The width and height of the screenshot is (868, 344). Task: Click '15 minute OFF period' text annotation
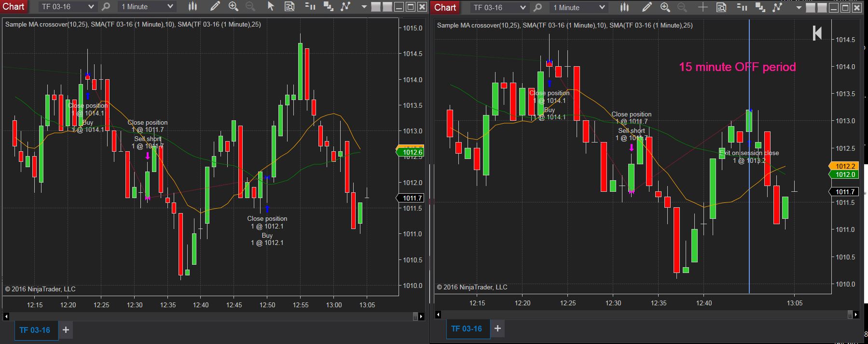[x=737, y=67]
